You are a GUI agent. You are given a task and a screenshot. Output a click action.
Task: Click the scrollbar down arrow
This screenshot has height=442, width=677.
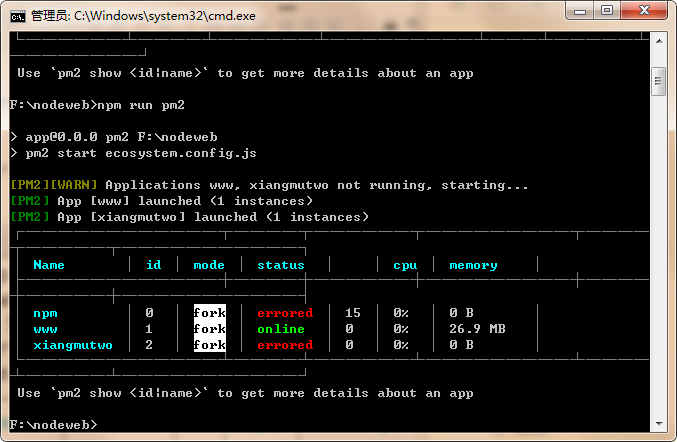coord(659,424)
